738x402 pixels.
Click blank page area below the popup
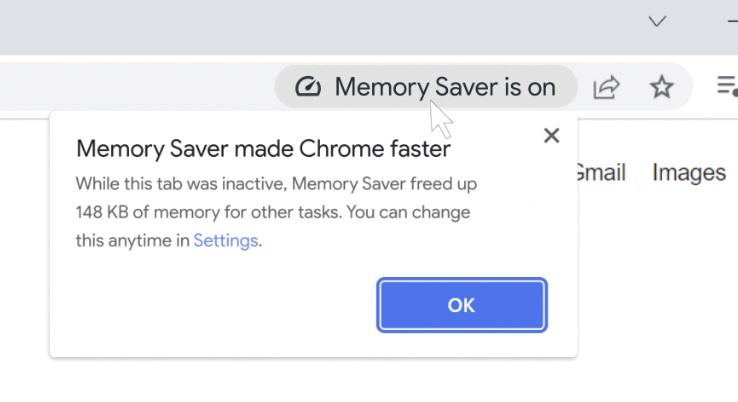(x=311, y=381)
